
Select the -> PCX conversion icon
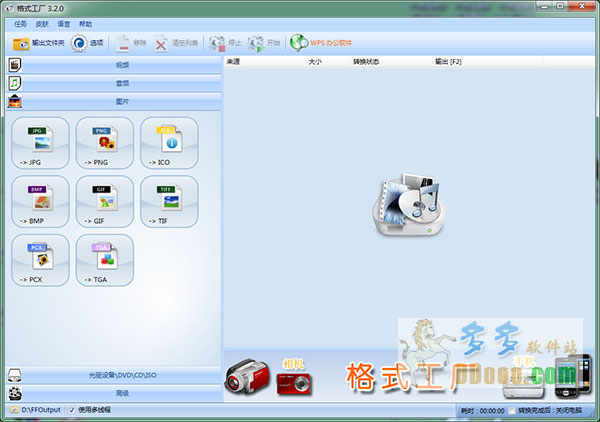41,259
